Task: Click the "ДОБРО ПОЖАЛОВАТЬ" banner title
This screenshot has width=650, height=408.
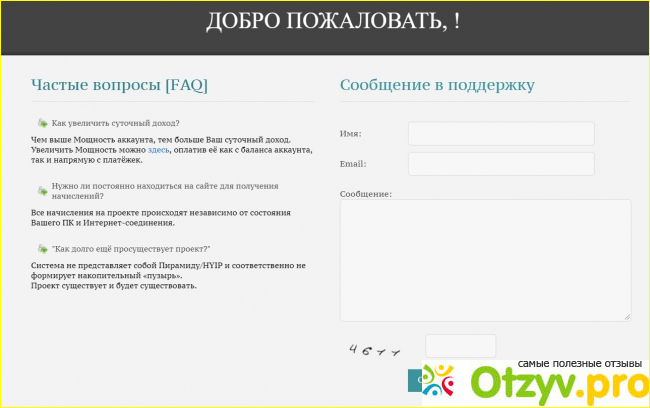Action: pyautogui.click(x=333, y=22)
